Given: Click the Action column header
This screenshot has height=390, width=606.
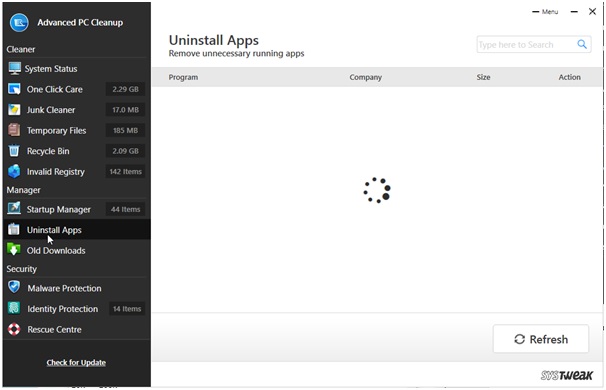Looking at the screenshot, I should coord(569,77).
